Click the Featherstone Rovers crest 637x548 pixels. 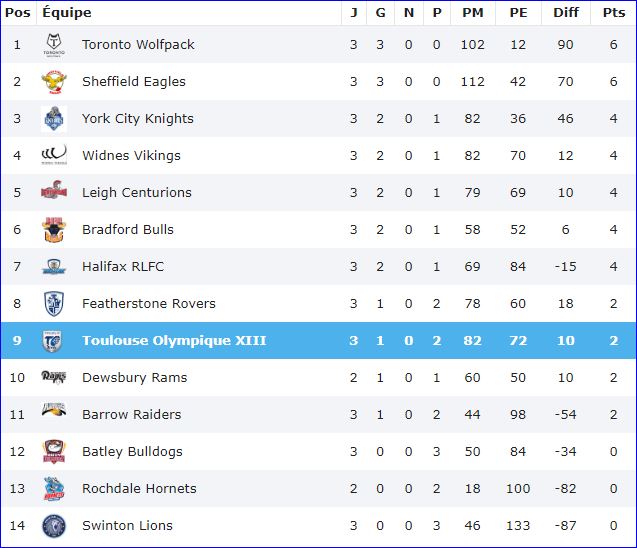coord(54,304)
